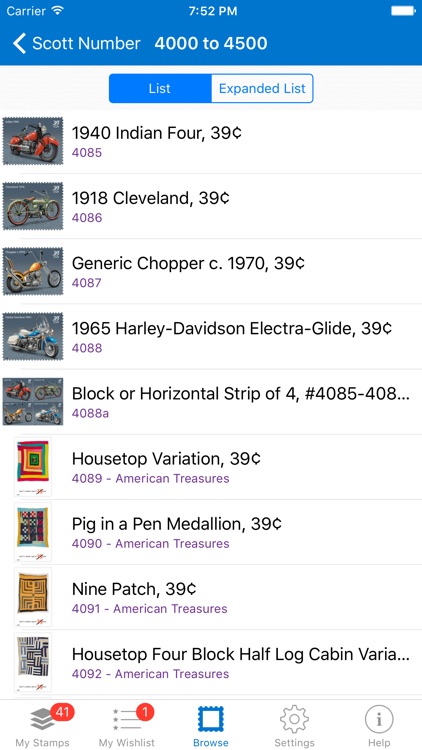The image size is (422, 750).
Task: Open the 1940 Indian Four stamp
Action: 211,141
